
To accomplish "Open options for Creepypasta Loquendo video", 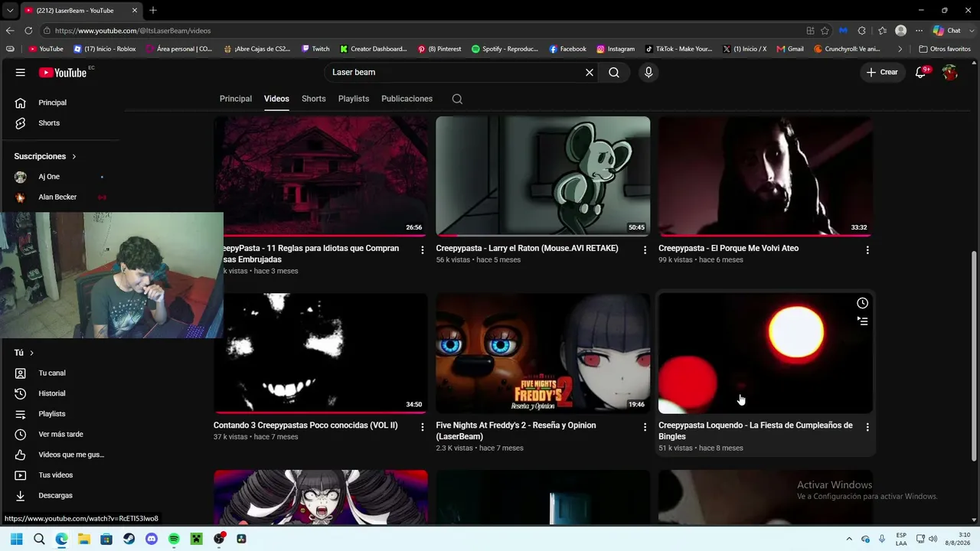I will coord(867,427).
